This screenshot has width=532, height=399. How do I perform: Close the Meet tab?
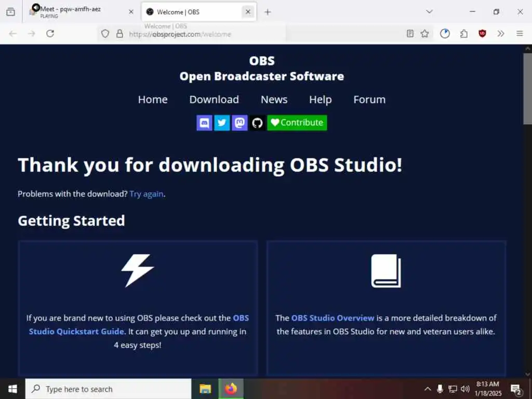click(x=131, y=12)
